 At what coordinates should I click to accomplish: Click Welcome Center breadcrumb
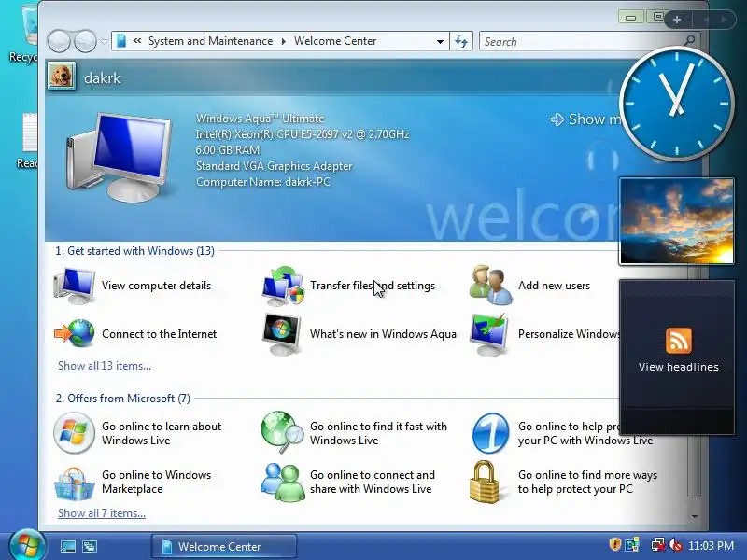click(x=335, y=41)
